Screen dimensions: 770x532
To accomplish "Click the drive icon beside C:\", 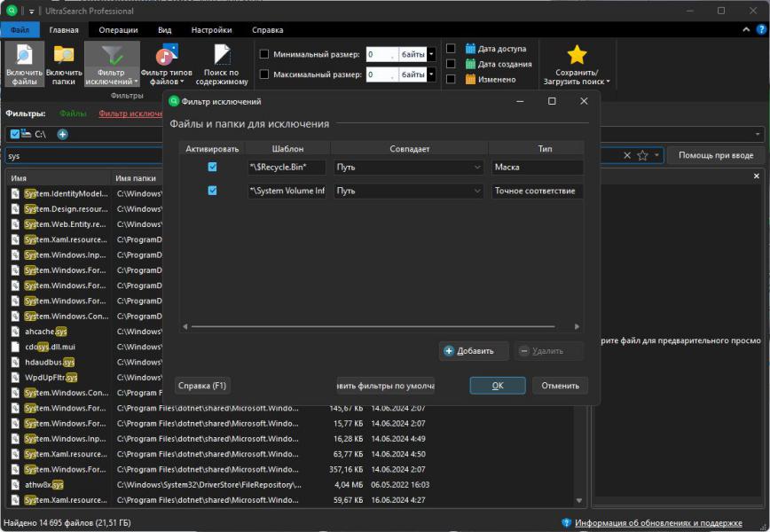I will [26, 134].
